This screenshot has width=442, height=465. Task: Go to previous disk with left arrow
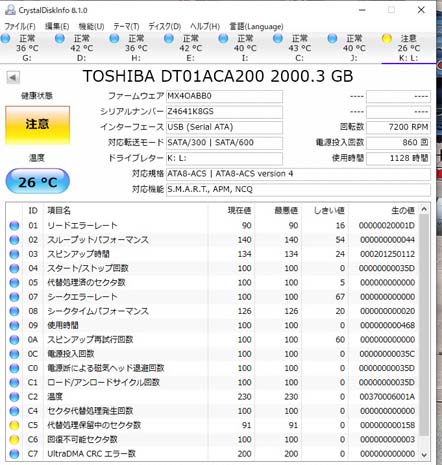(x=13, y=77)
